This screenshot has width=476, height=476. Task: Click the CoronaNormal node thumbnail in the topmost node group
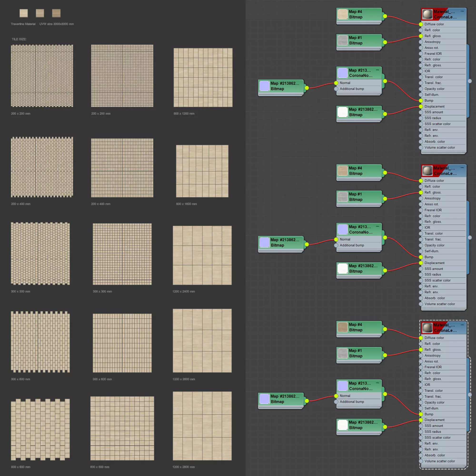342,73
